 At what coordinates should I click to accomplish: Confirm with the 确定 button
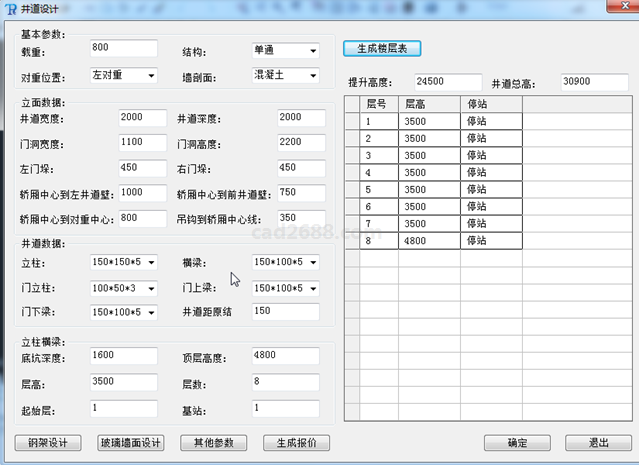pos(517,443)
